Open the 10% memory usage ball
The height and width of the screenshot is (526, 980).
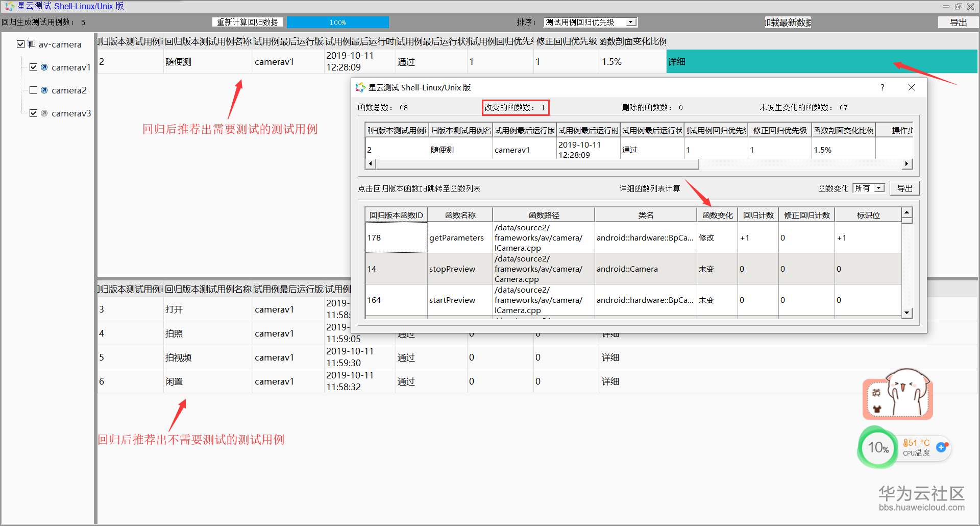tap(878, 447)
